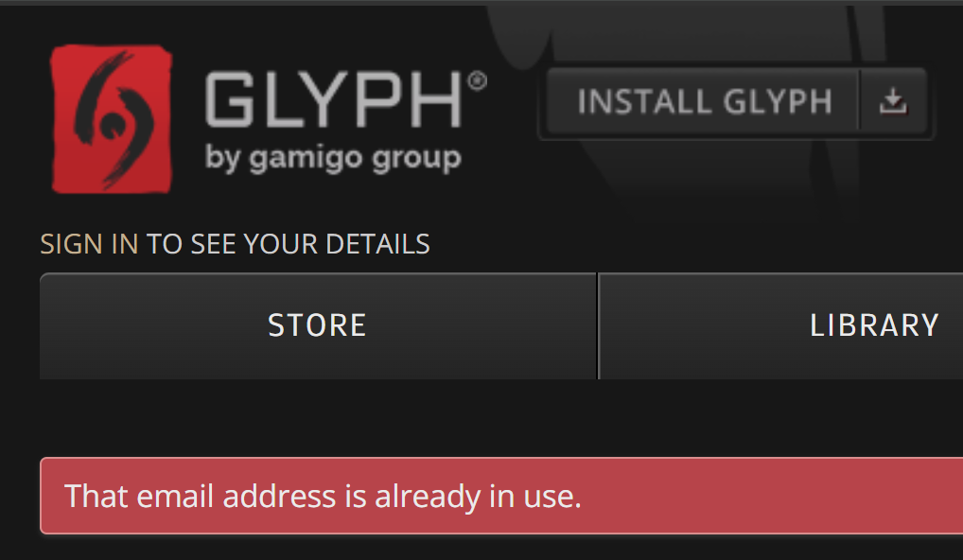The height and width of the screenshot is (560, 963).
Task: Click the black swirl inside the red logo
Action: coord(113,119)
